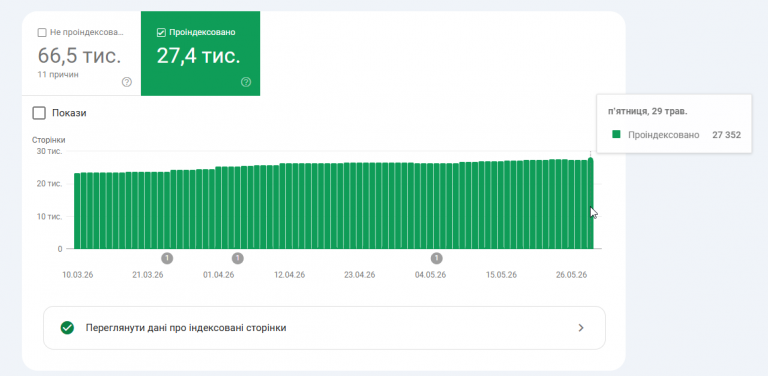Click the 26.05.26 axis date label

tap(572, 275)
